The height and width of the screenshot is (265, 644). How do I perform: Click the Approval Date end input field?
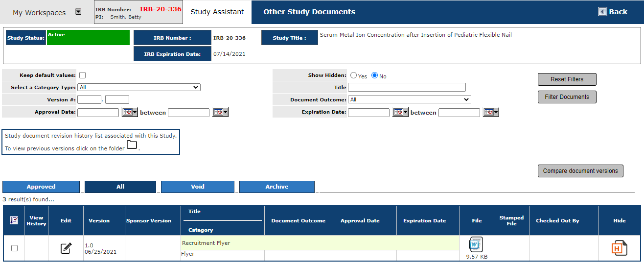pos(188,112)
